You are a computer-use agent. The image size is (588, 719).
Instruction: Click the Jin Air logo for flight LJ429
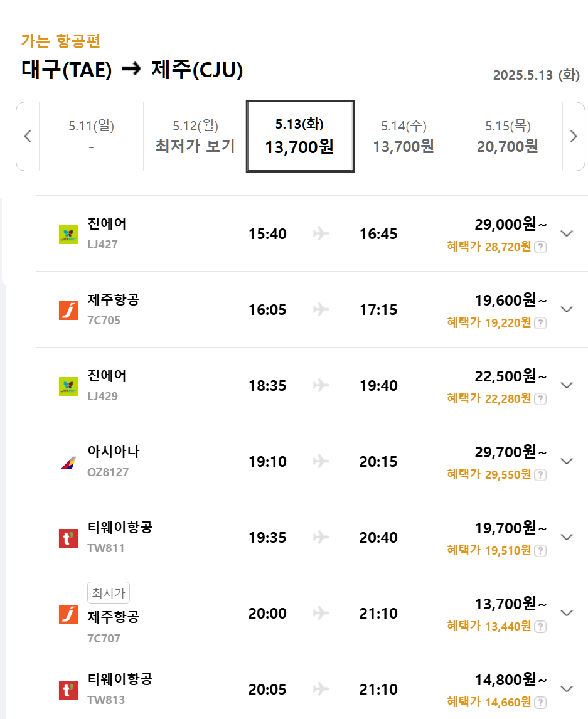[68, 386]
